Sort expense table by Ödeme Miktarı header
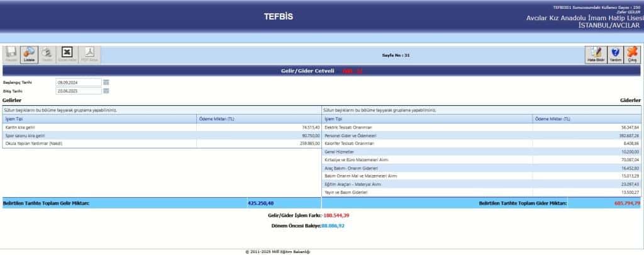644x255 pixels. pyautogui.click(x=587, y=118)
